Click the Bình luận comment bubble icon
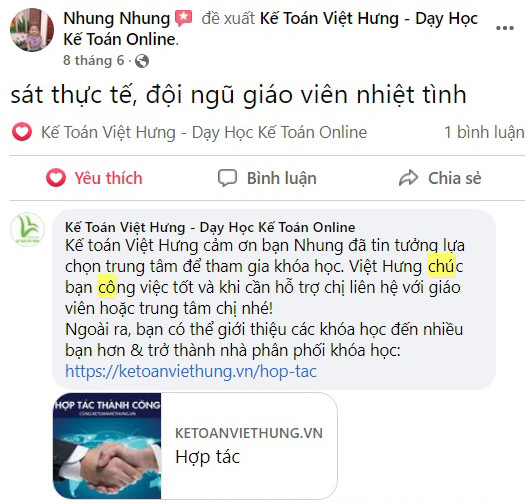 coord(227,178)
